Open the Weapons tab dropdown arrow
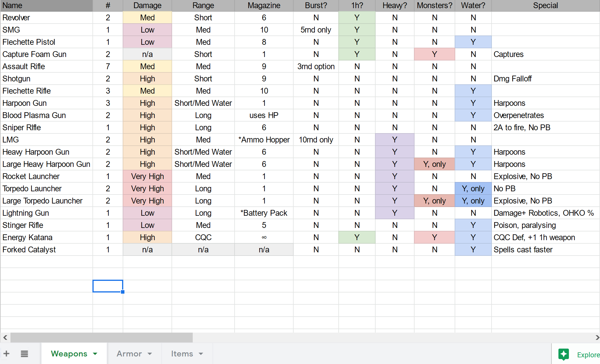600x364 pixels. pyautogui.click(x=95, y=354)
